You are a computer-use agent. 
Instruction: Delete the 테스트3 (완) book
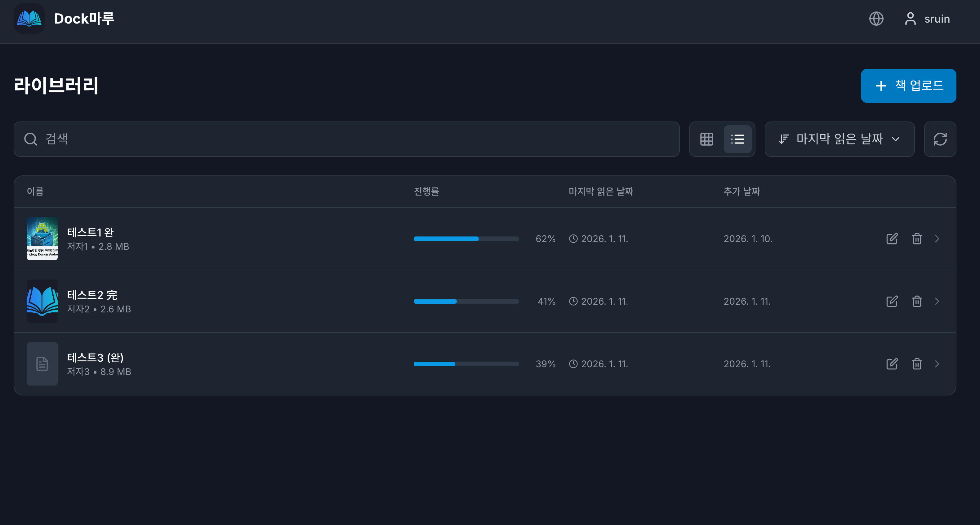(x=916, y=364)
